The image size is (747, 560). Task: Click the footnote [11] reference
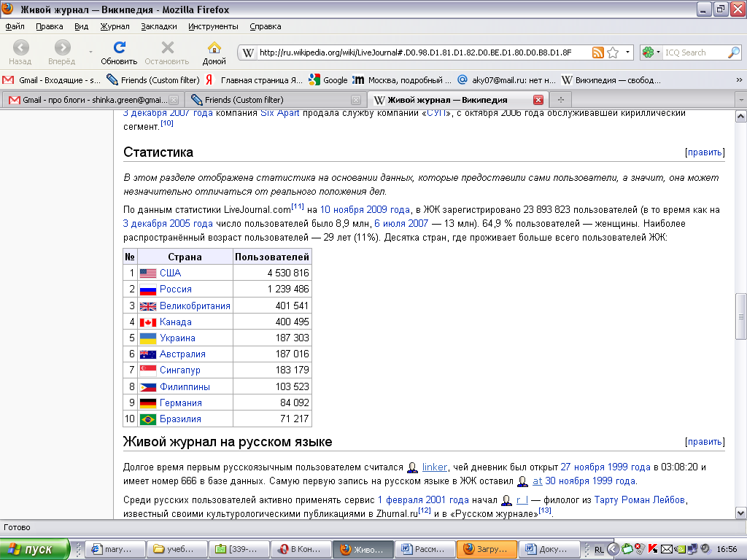tap(298, 206)
